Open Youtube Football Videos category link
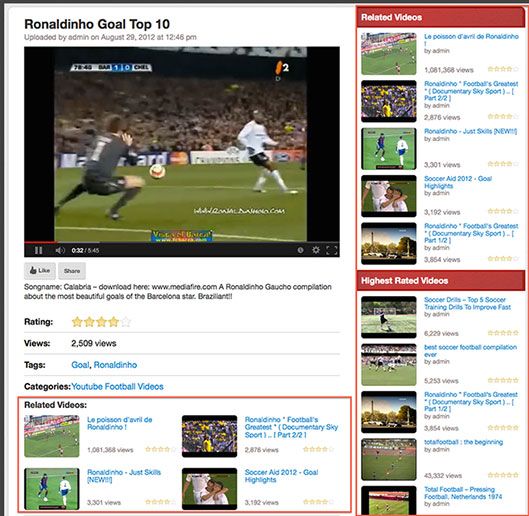The image size is (529, 516). click(x=117, y=386)
